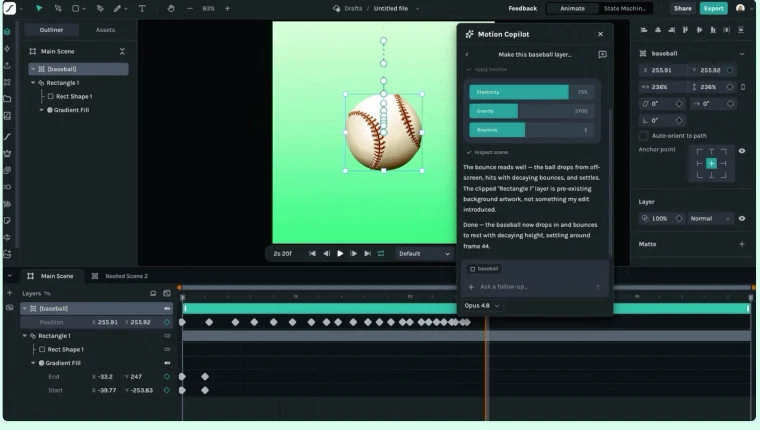Select the Hand pan tool

click(171, 8)
